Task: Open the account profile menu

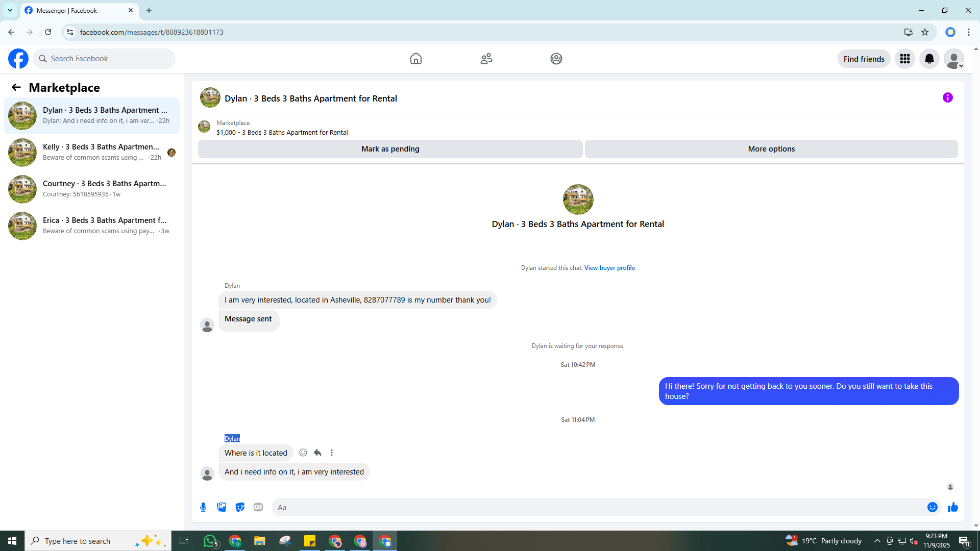Action: [x=954, y=59]
